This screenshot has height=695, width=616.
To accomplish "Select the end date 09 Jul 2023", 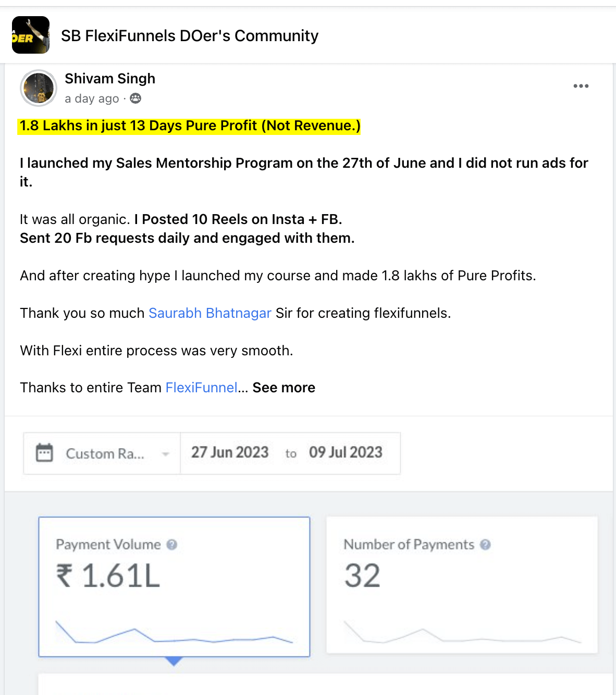I will [346, 453].
